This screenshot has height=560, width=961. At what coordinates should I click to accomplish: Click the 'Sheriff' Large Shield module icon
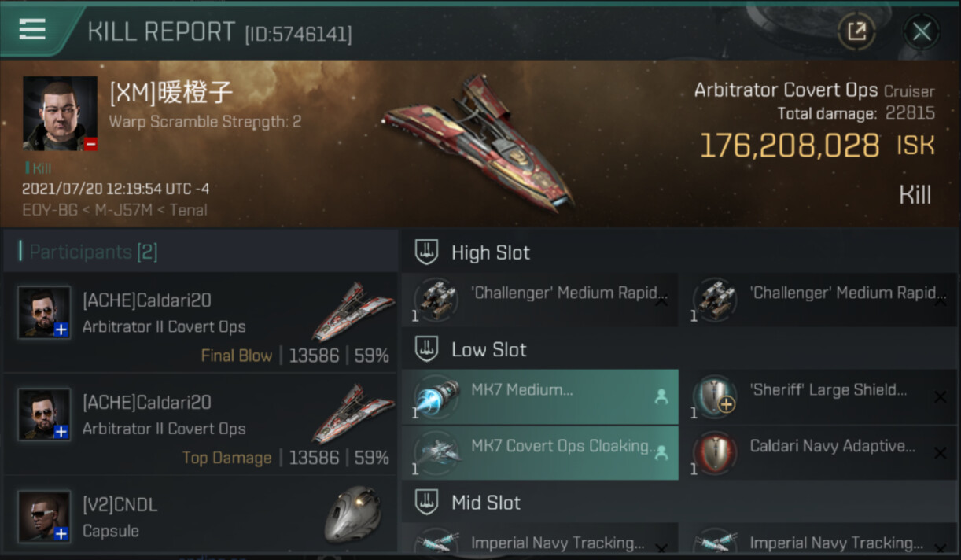pos(715,396)
